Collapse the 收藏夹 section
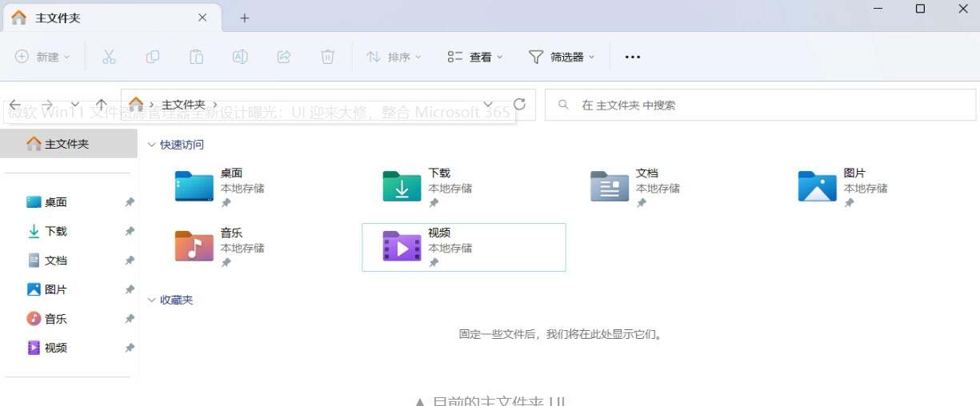 [151, 300]
